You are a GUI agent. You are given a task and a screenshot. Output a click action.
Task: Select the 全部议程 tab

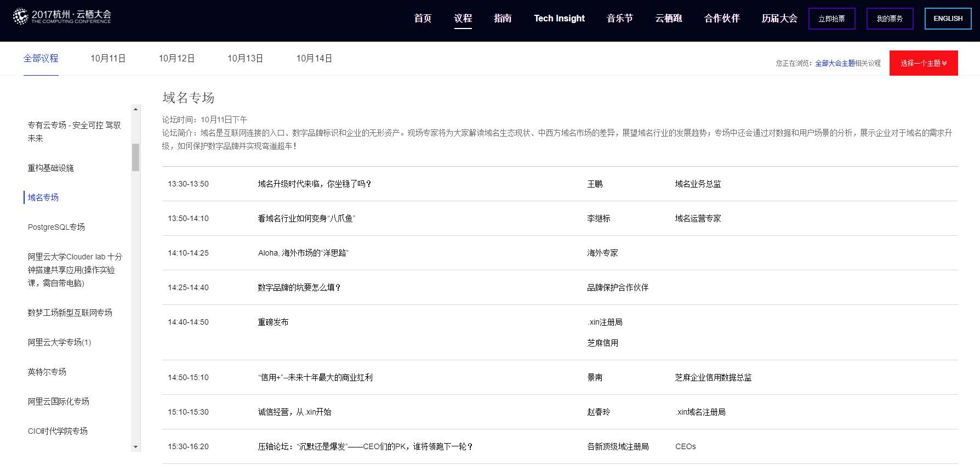point(41,58)
